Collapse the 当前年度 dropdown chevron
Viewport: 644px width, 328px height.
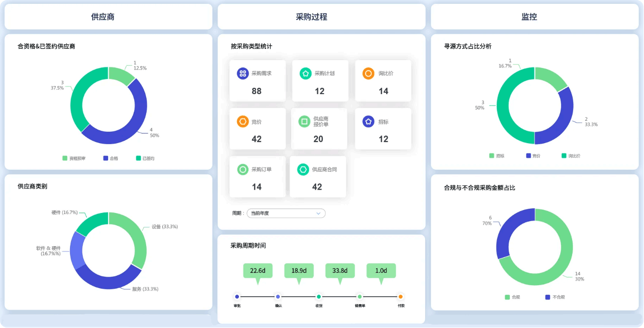tap(318, 213)
